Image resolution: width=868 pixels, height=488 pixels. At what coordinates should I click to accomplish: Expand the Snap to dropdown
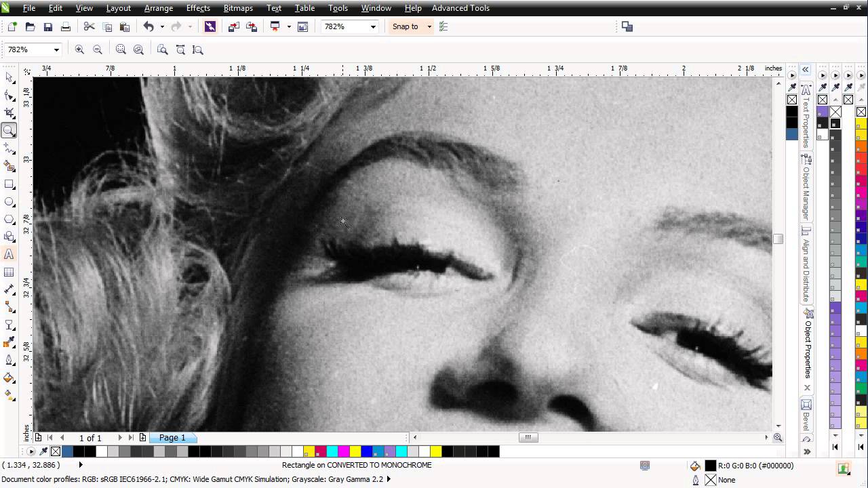[429, 26]
